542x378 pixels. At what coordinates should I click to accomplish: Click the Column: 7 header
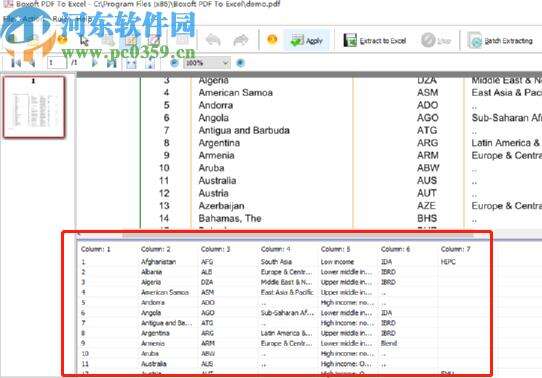pyautogui.click(x=455, y=249)
